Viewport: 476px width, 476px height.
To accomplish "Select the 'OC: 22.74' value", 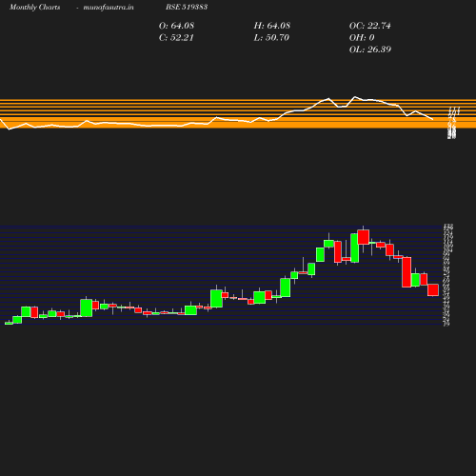I will click(370, 26).
